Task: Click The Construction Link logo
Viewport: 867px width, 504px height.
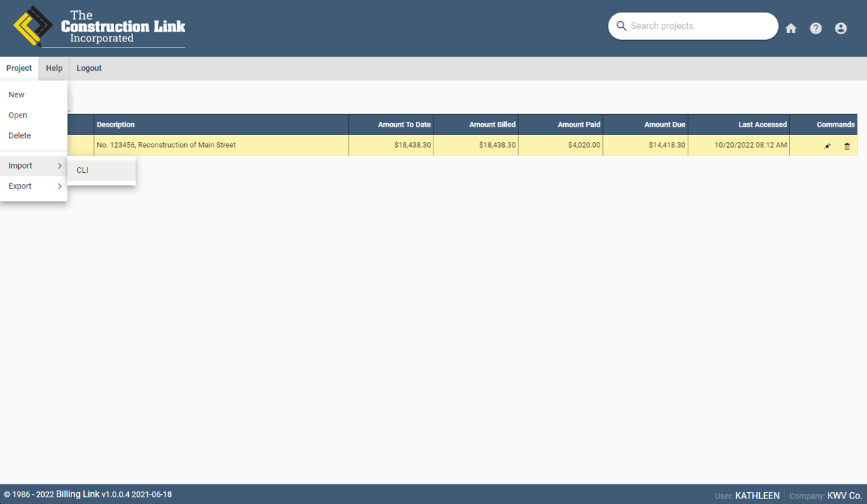Action: (x=99, y=27)
